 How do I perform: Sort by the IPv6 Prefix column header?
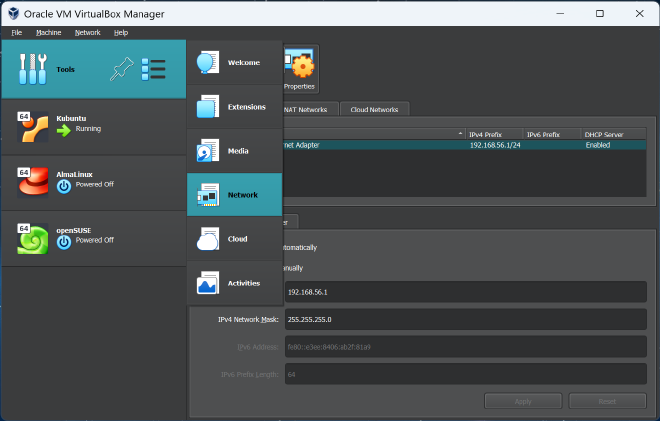(x=552, y=134)
